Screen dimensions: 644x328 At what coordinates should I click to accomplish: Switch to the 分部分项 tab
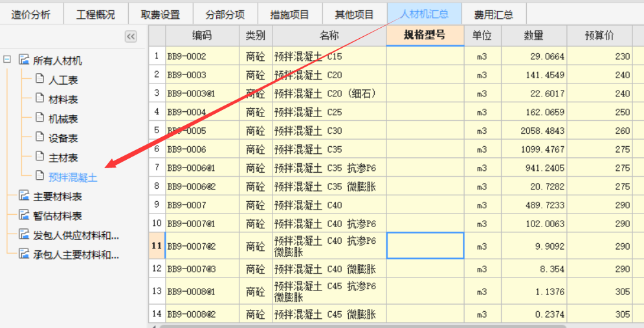[x=225, y=14]
